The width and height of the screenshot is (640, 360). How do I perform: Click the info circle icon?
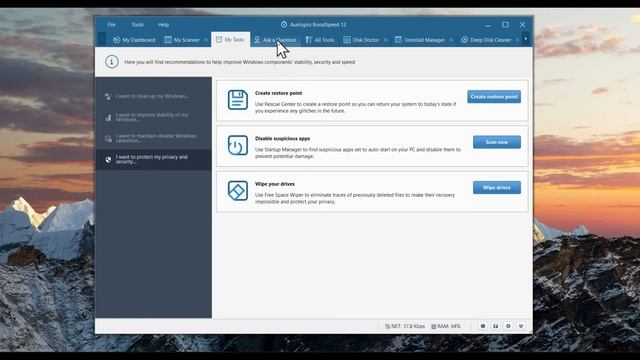click(112, 62)
